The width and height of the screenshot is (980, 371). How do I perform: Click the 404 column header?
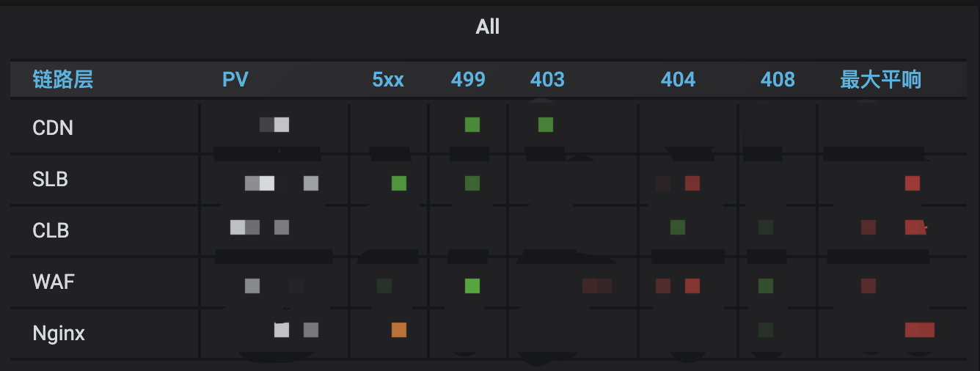[678, 80]
